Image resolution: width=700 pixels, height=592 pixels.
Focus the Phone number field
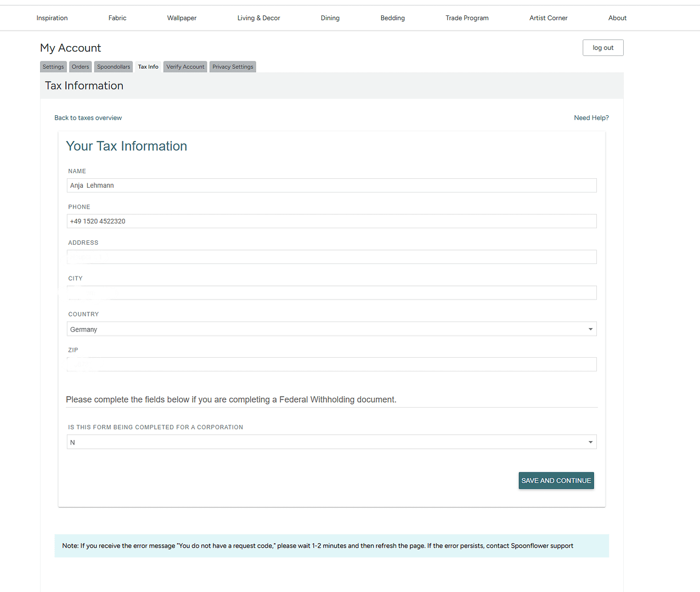pos(331,221)
